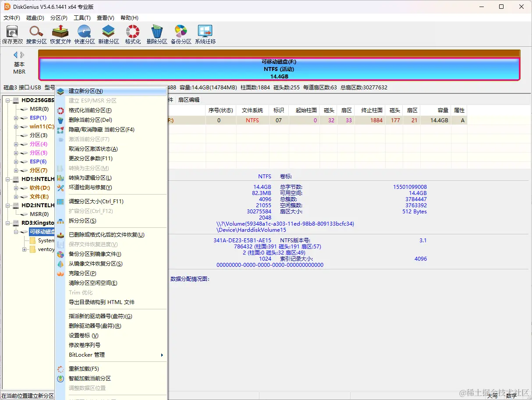Click the 搜索分区 magnifier icon

(x=36, y=35)
